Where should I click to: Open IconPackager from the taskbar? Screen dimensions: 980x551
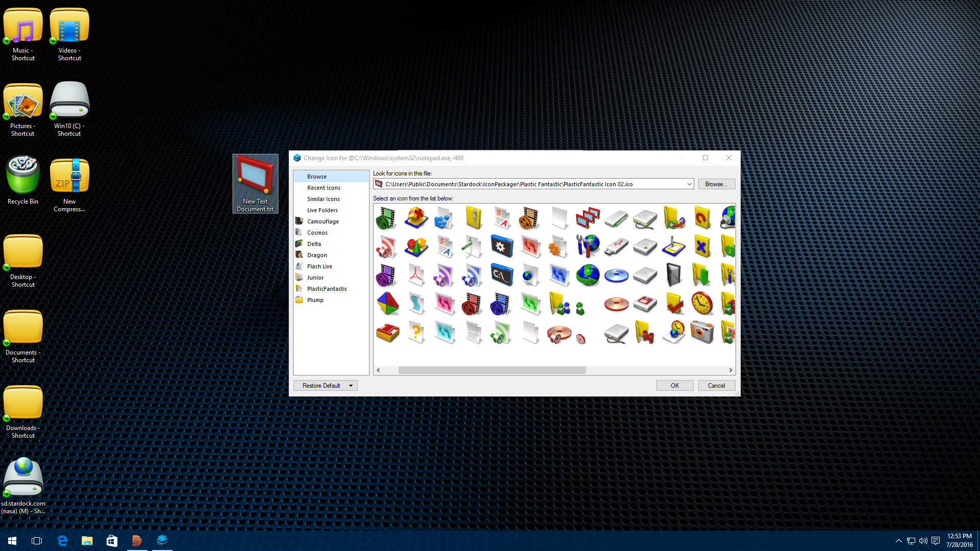pyautogui.click(x=162, y=540)
